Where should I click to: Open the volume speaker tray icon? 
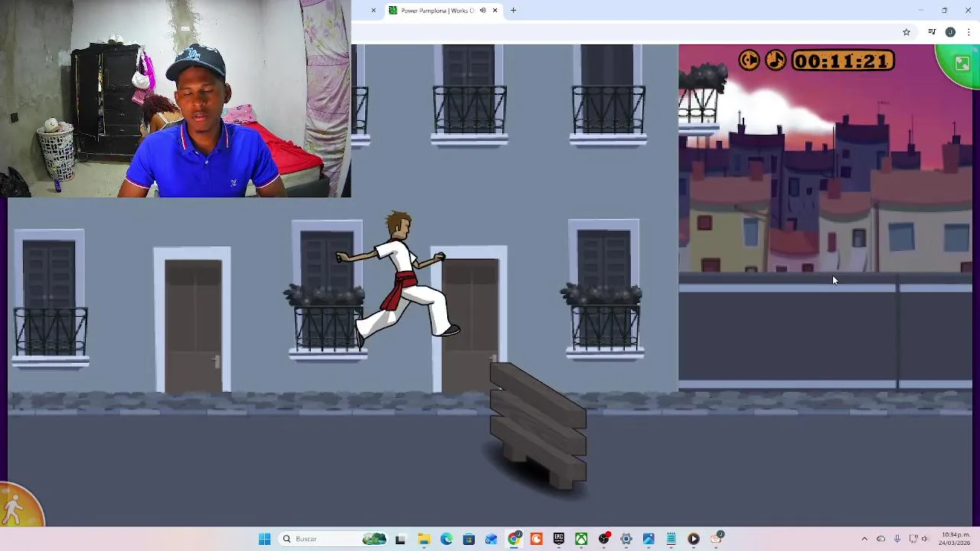(x=925, y=539)
